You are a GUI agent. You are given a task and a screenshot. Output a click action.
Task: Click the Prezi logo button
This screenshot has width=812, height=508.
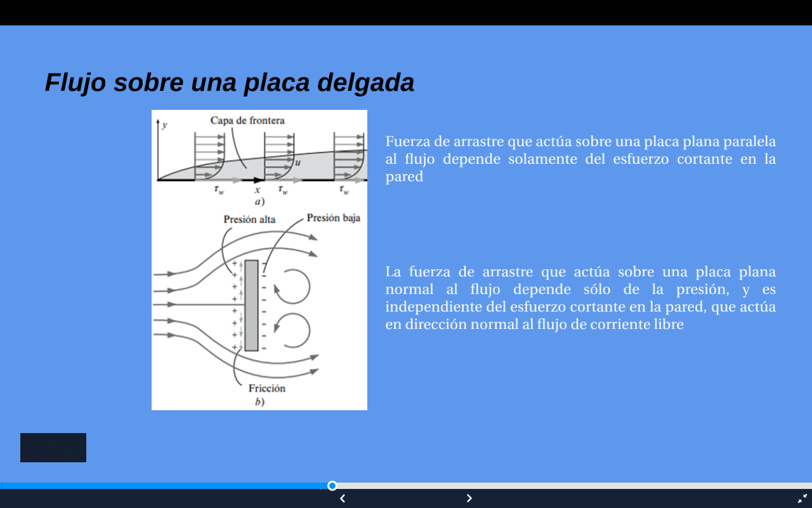(x=53, y=448)
